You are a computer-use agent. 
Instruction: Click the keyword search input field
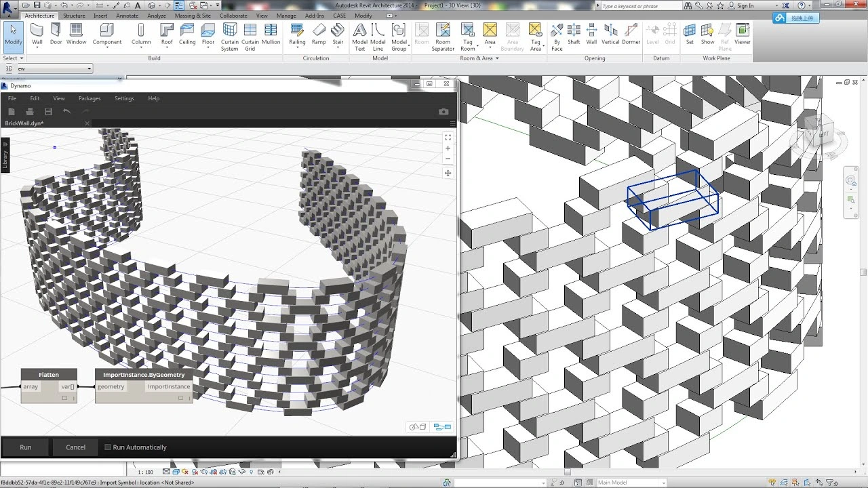pyautogui.click(x=640, y=5)
